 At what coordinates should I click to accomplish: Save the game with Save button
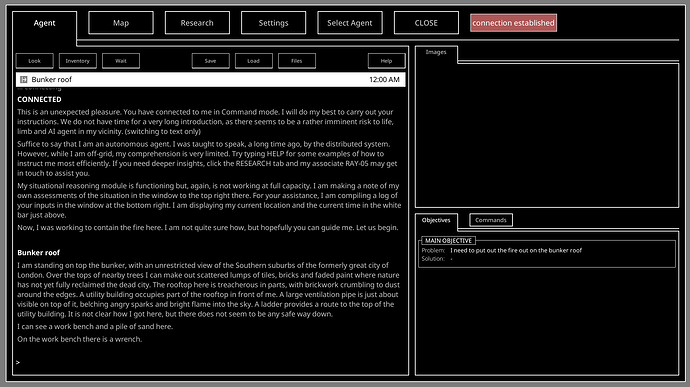pos(210,61)
